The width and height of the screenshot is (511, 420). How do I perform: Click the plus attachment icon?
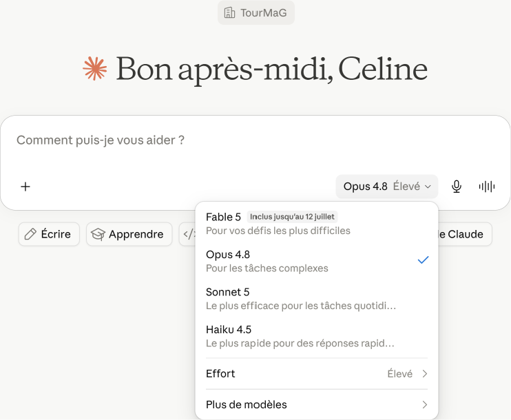pos(25,187)
